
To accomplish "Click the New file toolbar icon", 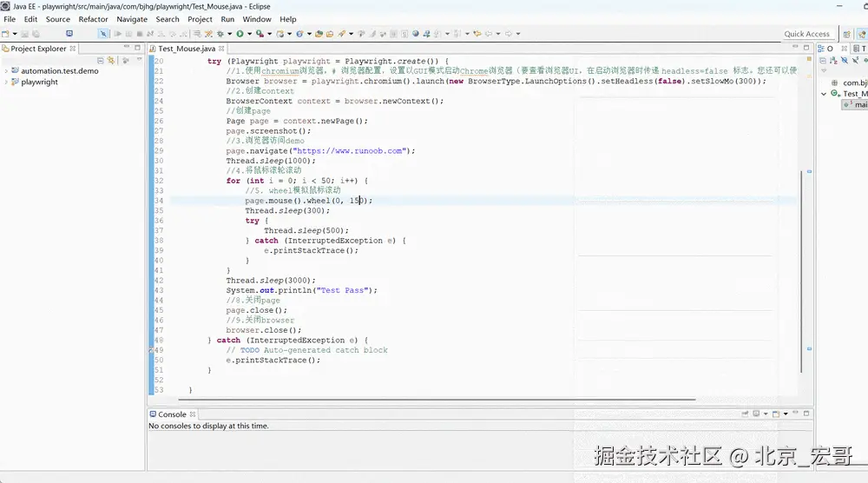I will (5, 34).
